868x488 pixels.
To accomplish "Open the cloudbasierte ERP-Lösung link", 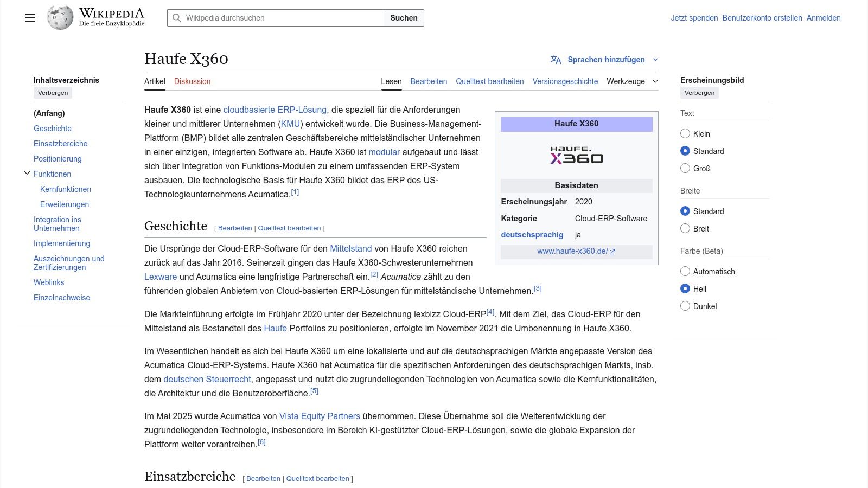I will coord(275,110).
